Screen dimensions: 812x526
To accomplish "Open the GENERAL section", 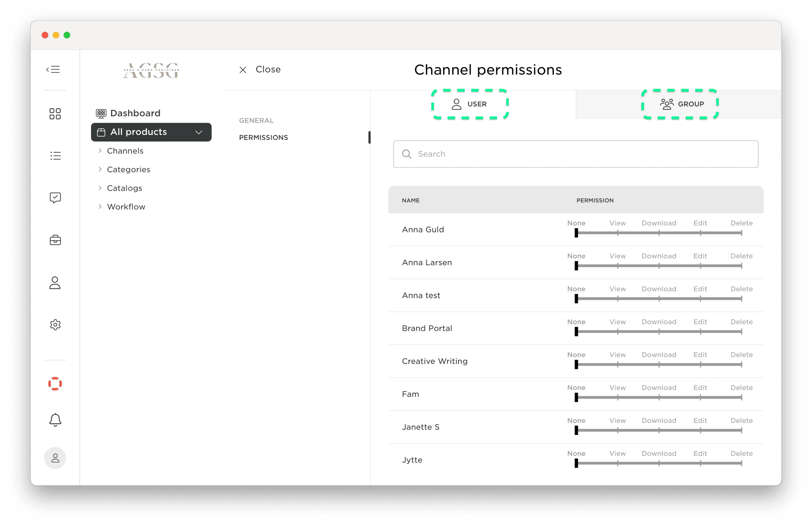I will click(x=256, y=120).
